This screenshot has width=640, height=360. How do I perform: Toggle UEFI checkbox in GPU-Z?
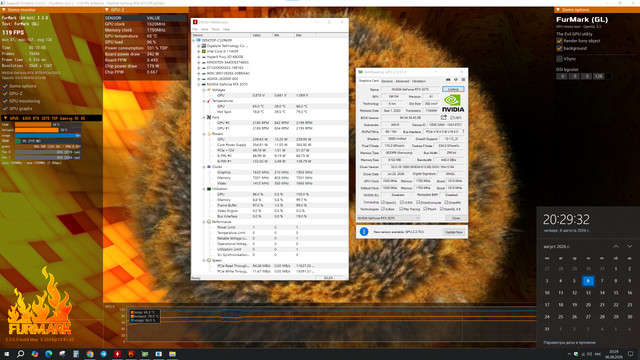tap(452, 118)
